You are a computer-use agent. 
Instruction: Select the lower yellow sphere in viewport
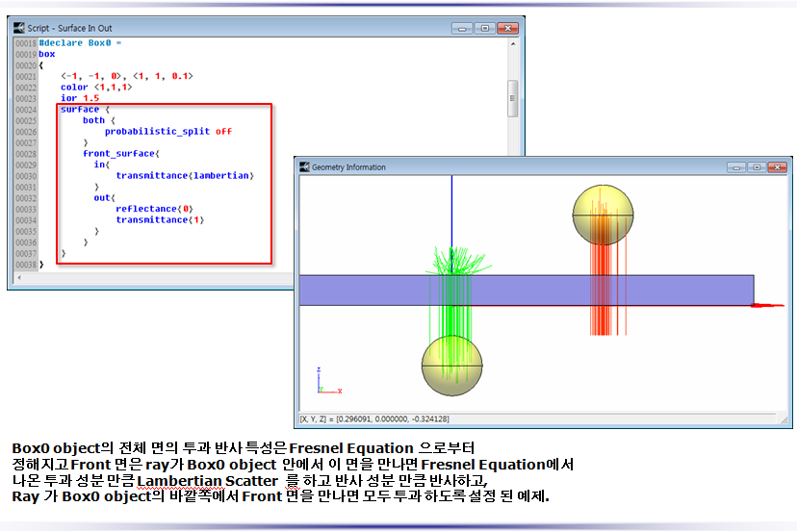(451, 366)
